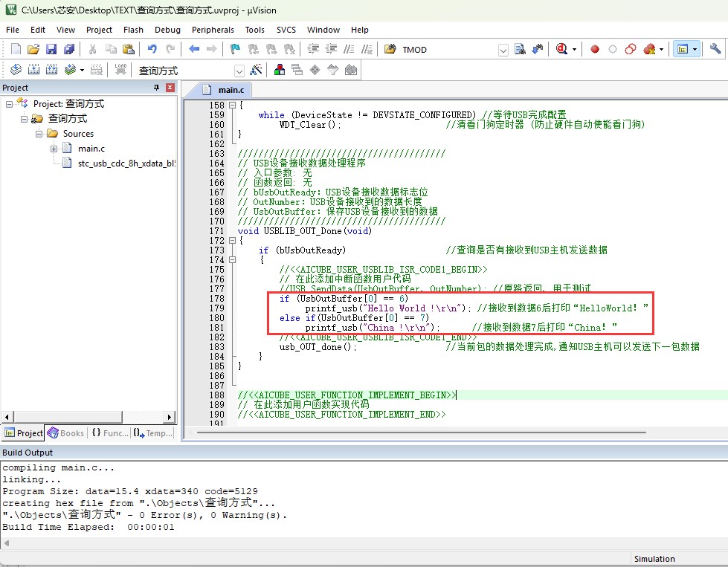728x567 pixels.
Task: Build target files icon
Action: (x=33, y=70)
